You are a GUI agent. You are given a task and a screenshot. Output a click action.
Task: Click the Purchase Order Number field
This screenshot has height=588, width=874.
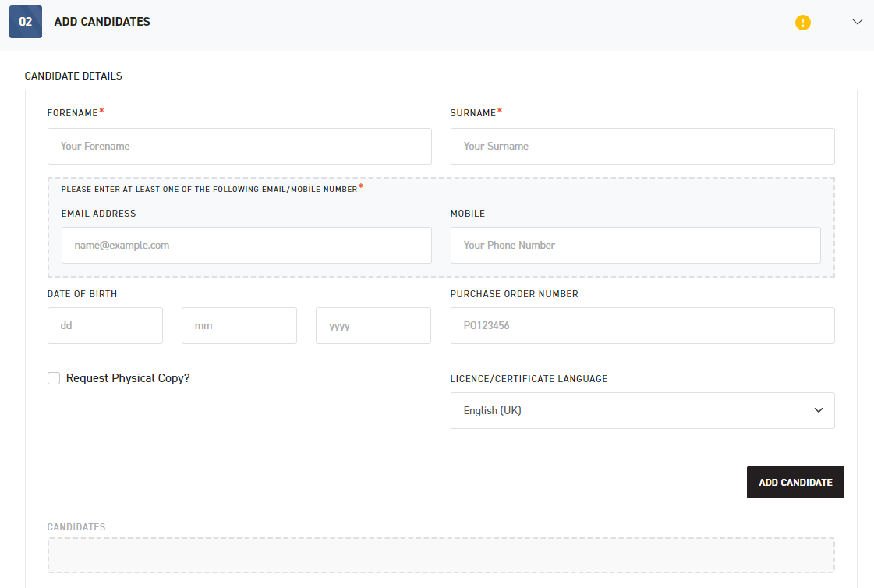(642, 325)
